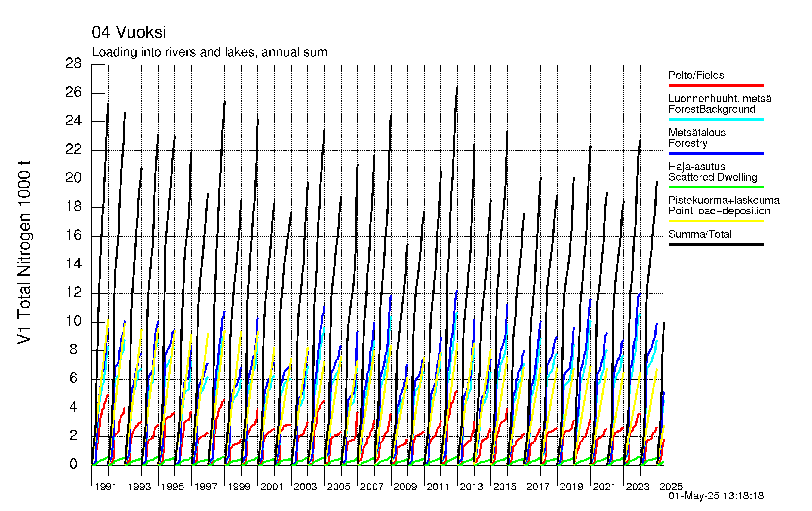Click the y-axis value 28
Viewport: 812px width, 511px height.
pos(73,63)
